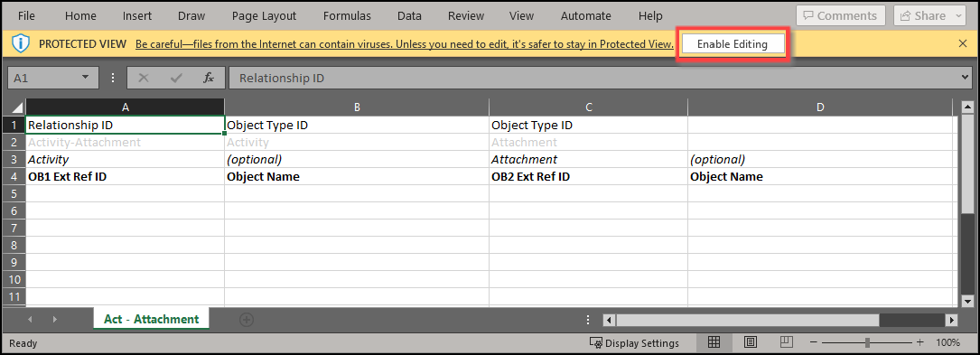Open Display Settings in status bar

634,342
